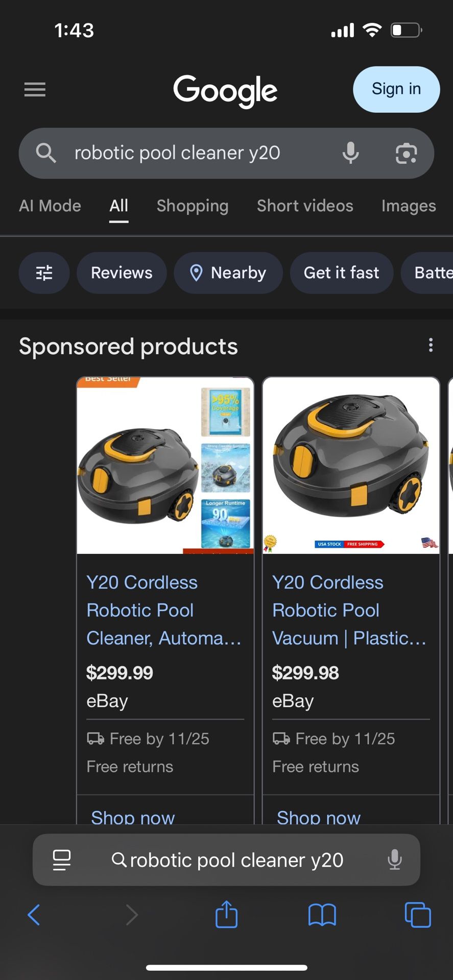Open Sponsored products more options menu

tap(431, 346)
